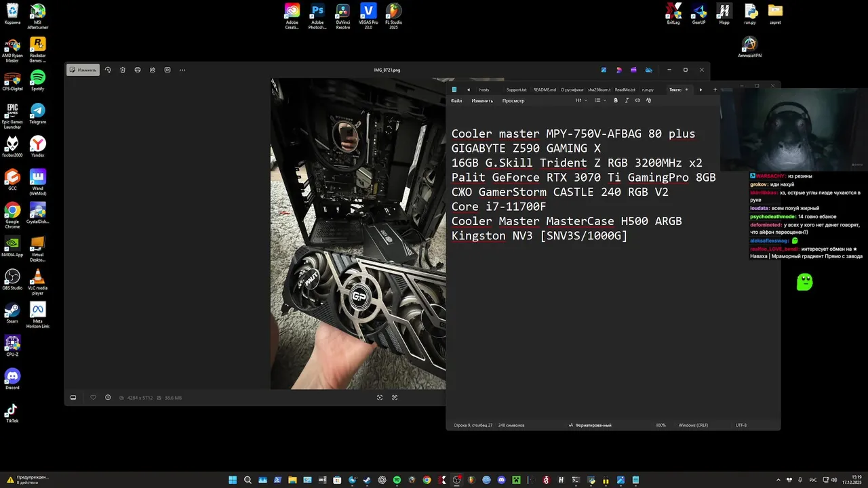Open Telegram desktop shortcut

38,114
